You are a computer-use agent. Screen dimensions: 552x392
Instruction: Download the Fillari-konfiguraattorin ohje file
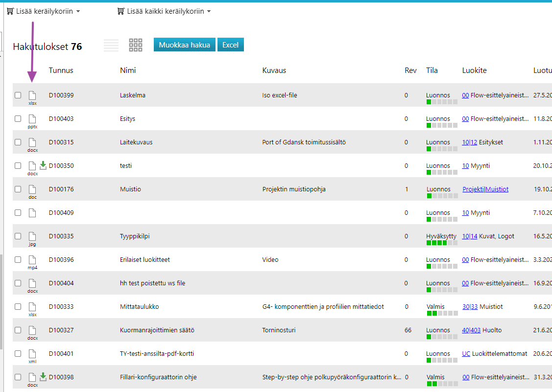(43, 377)
